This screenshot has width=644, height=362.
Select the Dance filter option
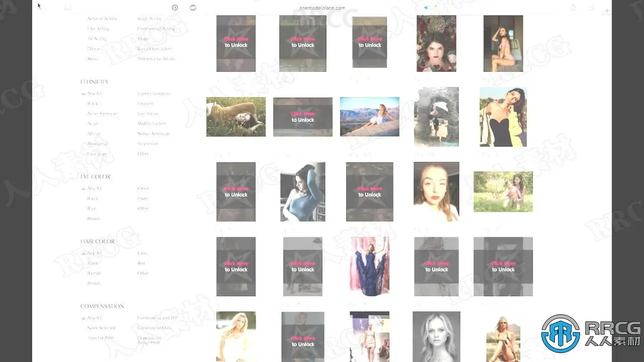coord(94,49)
